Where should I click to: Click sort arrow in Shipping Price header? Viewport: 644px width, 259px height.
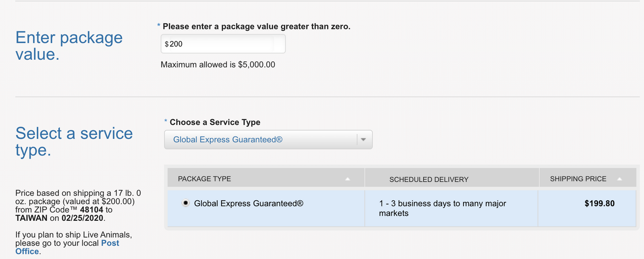[x=619, y=179]
